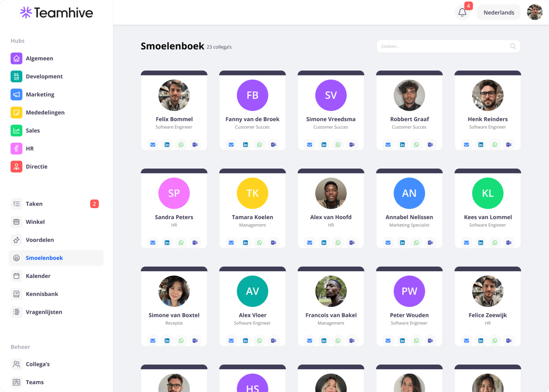549x392 pixels.
Task: Select Alex van Hoofd's profile photo
Action: click(331, 193)
